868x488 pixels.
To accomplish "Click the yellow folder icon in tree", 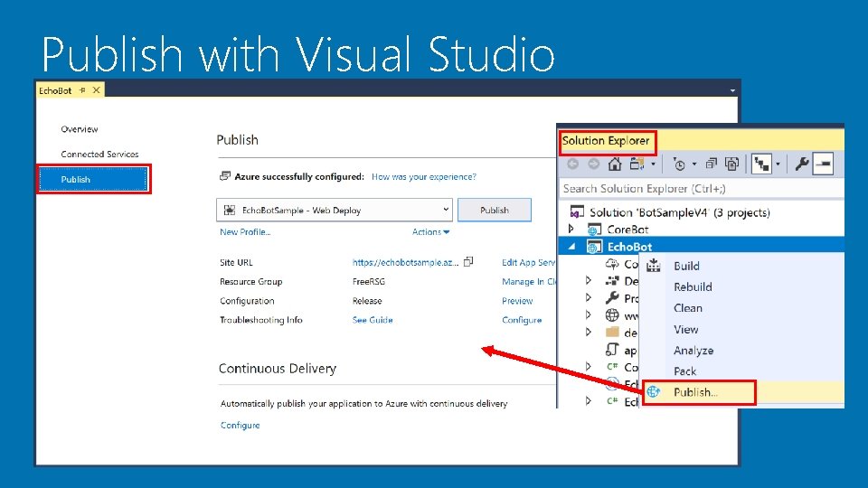I will click(612, 332).
